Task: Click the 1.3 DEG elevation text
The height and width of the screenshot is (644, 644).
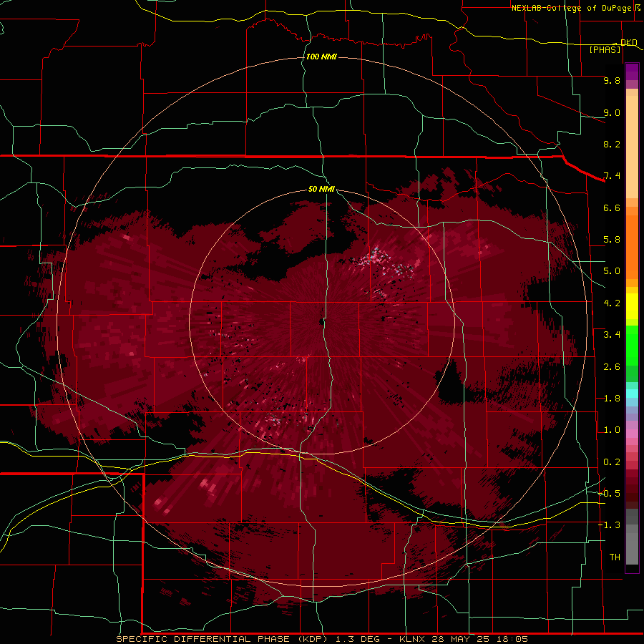Action: 358,639
